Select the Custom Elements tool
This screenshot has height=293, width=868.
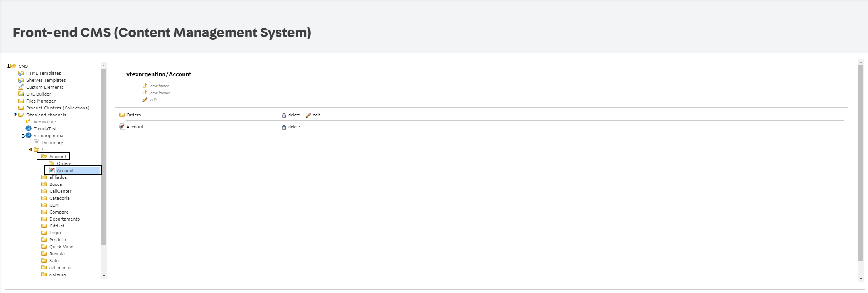(45, 87)
